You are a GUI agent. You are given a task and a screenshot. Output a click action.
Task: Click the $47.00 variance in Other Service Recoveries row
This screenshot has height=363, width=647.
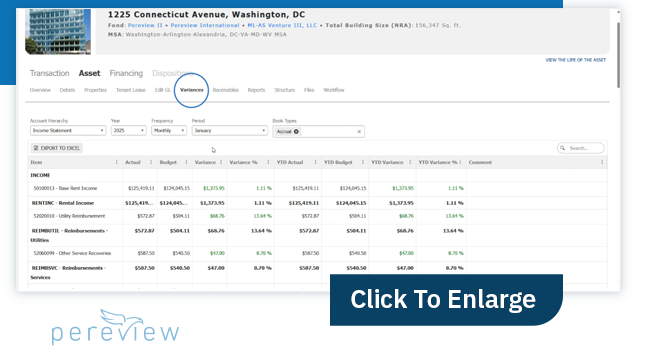[x=217, y=253]
